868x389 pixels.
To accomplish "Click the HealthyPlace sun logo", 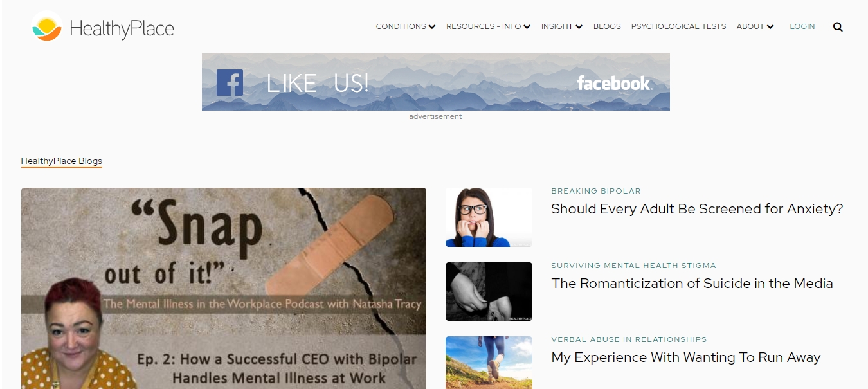I will [x=47, y=28].
